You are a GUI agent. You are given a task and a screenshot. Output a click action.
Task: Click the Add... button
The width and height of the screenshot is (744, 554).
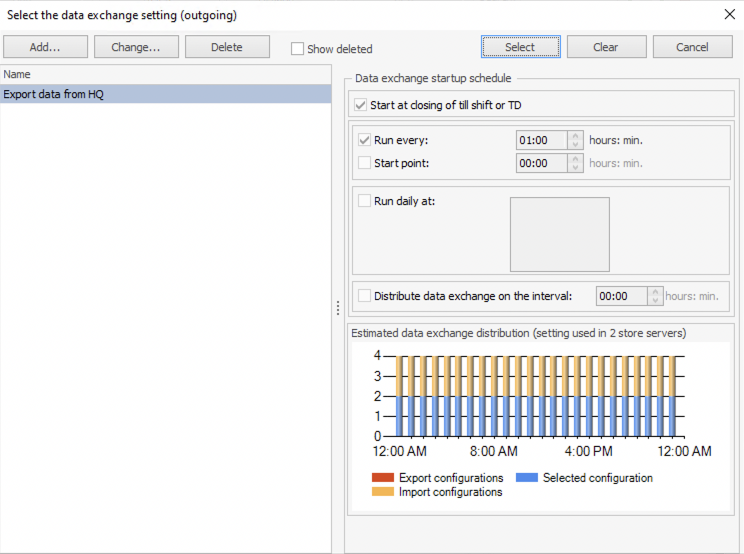[x=45, y=47]
